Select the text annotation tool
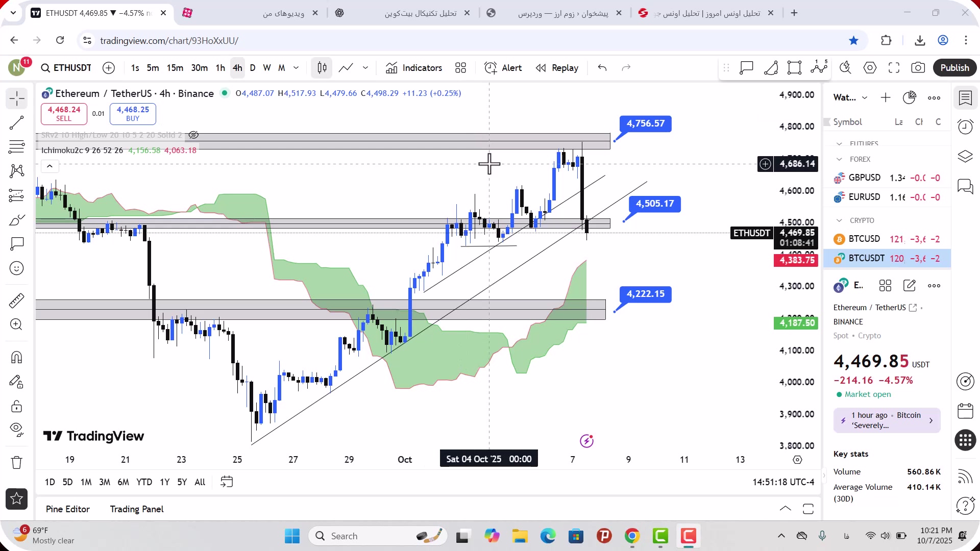 [16, 244]
